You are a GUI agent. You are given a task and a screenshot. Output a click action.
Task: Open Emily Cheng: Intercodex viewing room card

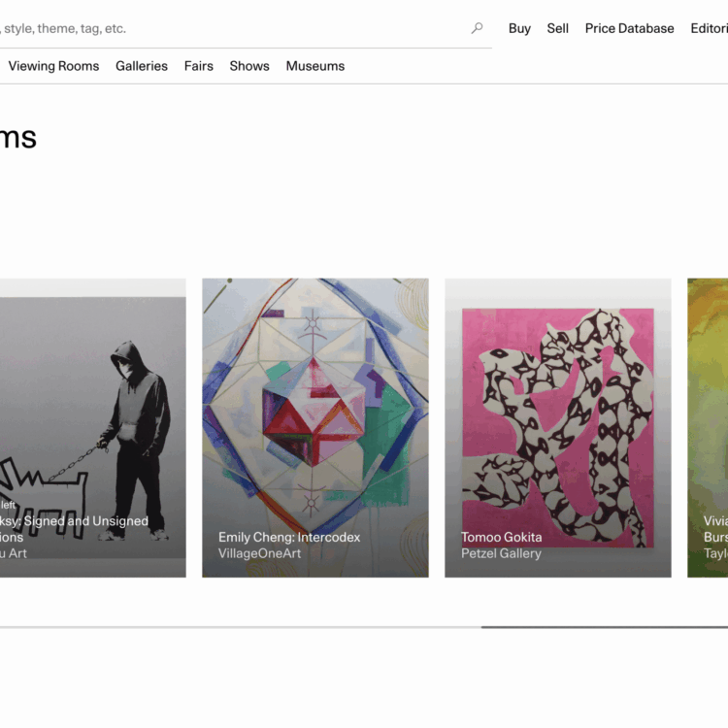(315, 428)
